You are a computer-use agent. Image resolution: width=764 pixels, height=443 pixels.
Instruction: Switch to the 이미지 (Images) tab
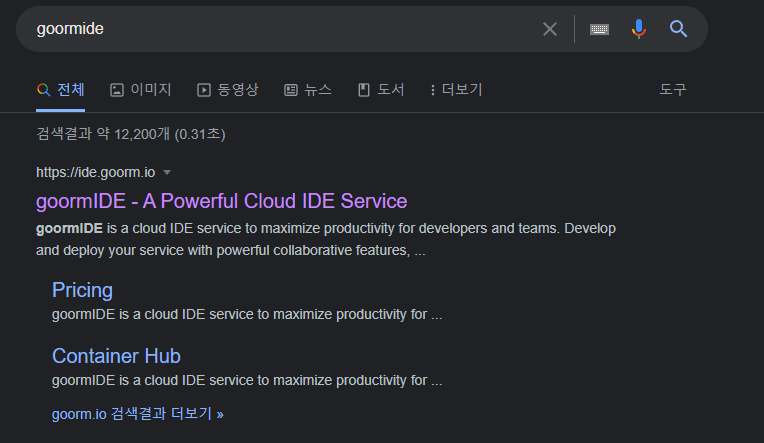[141, 90]
